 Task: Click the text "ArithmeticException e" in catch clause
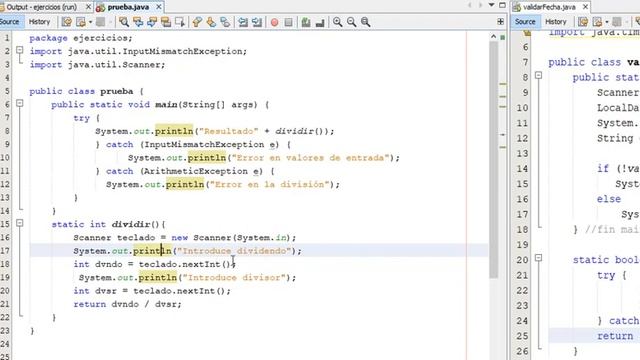point(202,171)
